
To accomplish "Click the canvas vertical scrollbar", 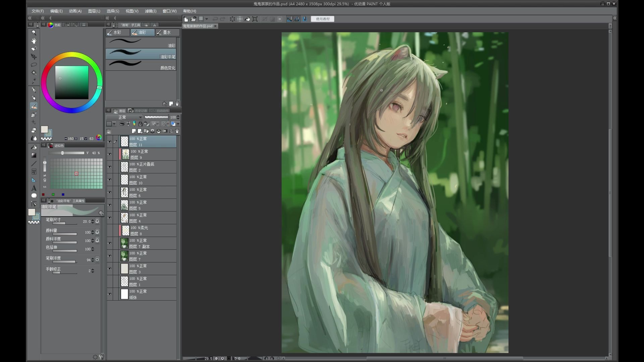I will [610, 193].
